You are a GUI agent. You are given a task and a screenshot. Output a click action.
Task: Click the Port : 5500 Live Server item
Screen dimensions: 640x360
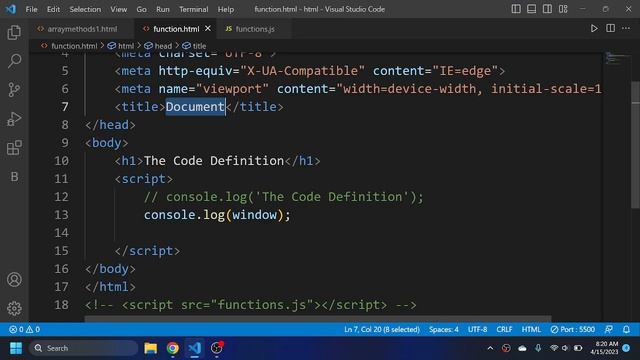(572, 329)
